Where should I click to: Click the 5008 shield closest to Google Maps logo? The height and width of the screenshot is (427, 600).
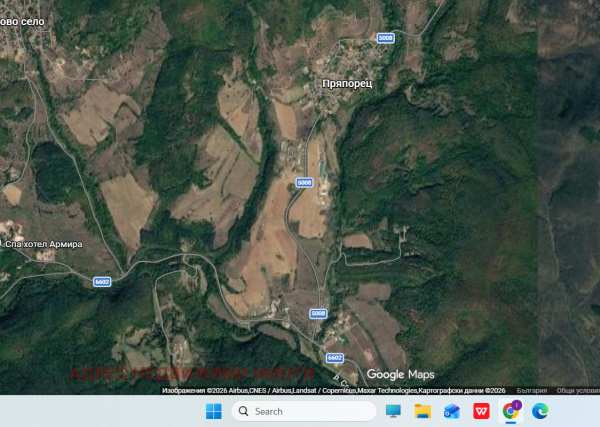coord(318,314)
